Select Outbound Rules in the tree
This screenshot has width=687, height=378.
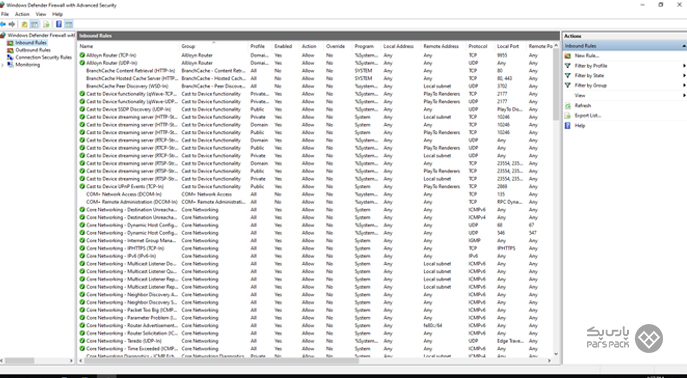33,50
